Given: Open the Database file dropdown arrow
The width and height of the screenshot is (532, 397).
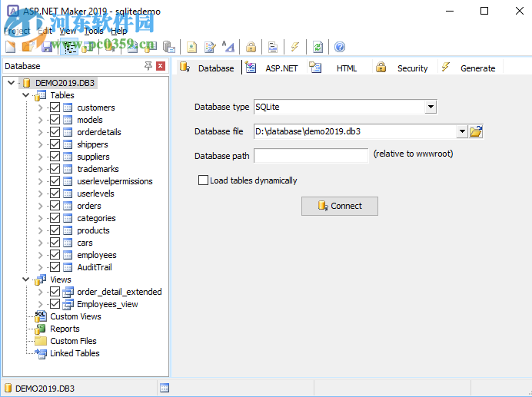Looking at the screenshot, I should click(x=462, y=131).
